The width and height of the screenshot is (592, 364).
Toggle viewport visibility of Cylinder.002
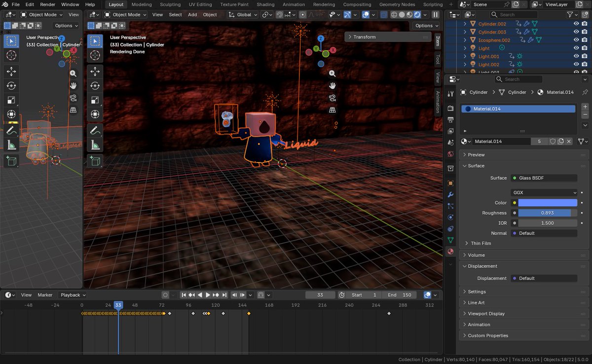(x=577, y=24)
